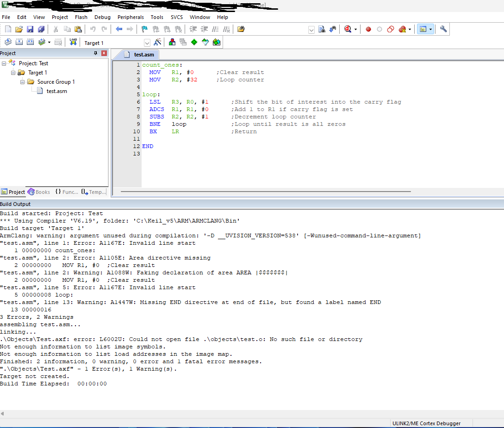Download code to flash with LOAD button
Image resolution: width=504 pixels, height=428 pixels.
tap(73, 42)
